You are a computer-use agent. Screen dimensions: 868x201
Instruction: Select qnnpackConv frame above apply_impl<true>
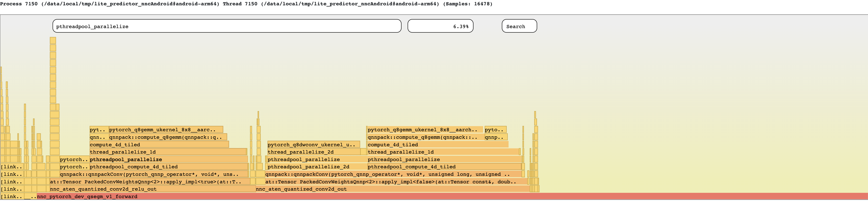click(x=154, y=174)
